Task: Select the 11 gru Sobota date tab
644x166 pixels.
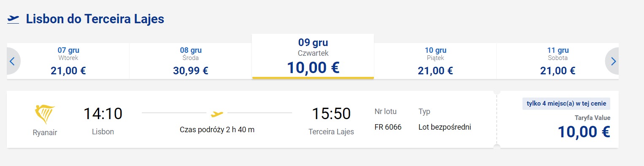Action: coord(557,61)
